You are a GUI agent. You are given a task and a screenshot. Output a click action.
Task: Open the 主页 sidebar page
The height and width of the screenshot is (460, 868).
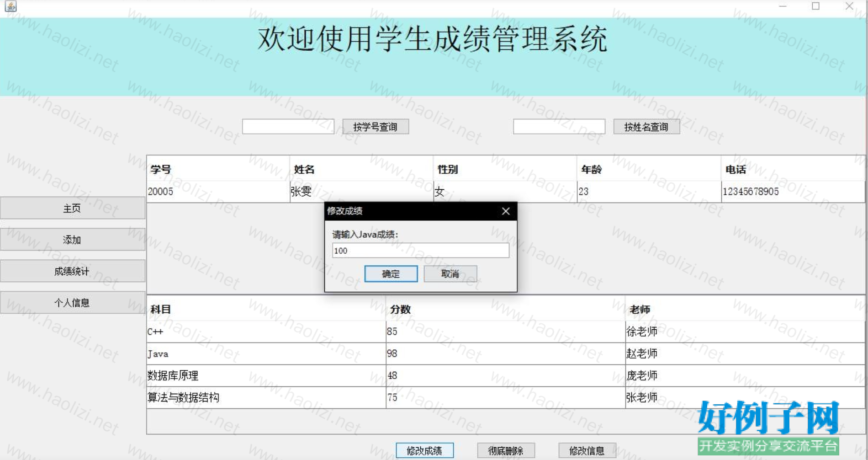(x=72, y=209)
